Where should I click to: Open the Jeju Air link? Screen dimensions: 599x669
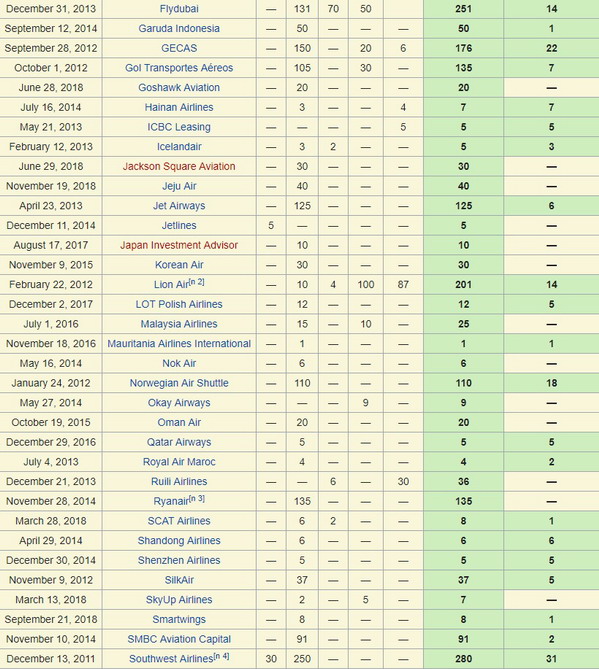[x=179, y=186]
